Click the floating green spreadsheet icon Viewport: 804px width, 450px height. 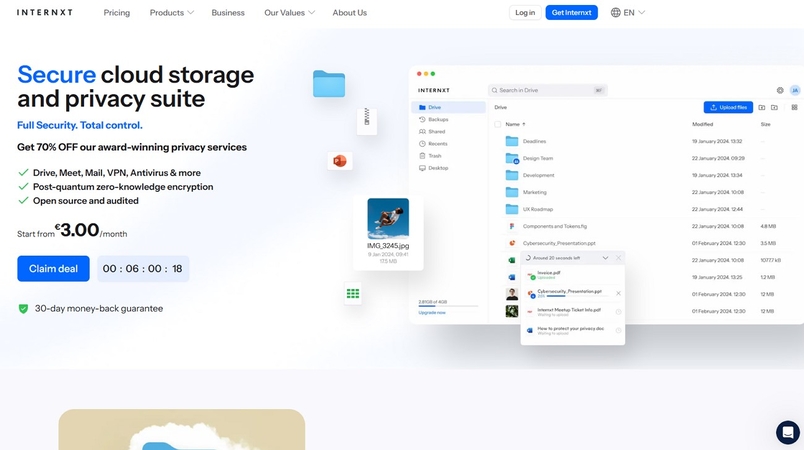click(x=353, y=294)
